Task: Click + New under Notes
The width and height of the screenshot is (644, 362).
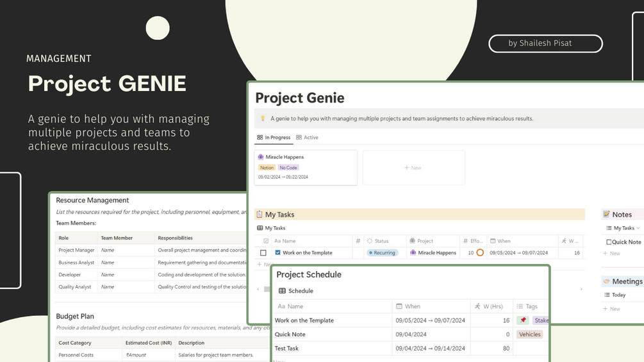Action: (x=611, y=253)
